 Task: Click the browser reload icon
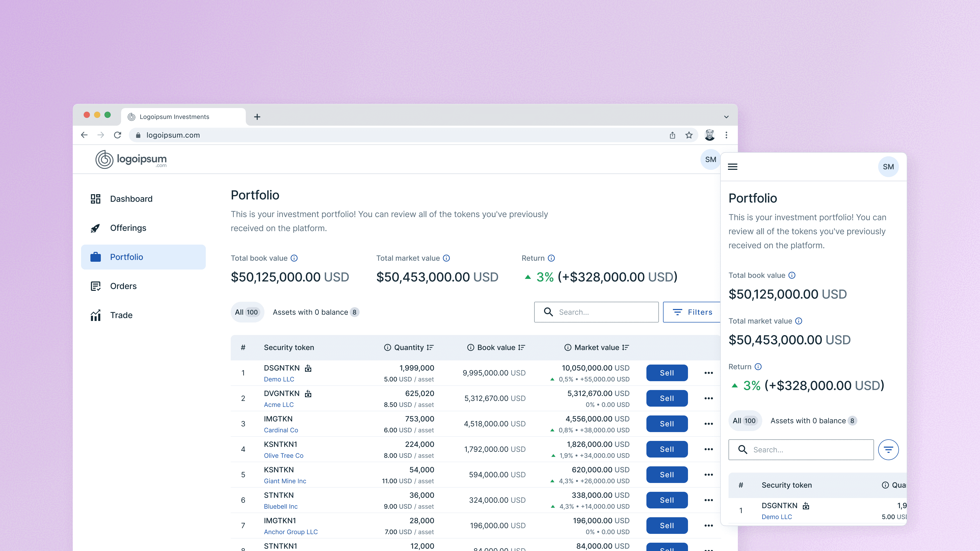click(x=117, y=135)
